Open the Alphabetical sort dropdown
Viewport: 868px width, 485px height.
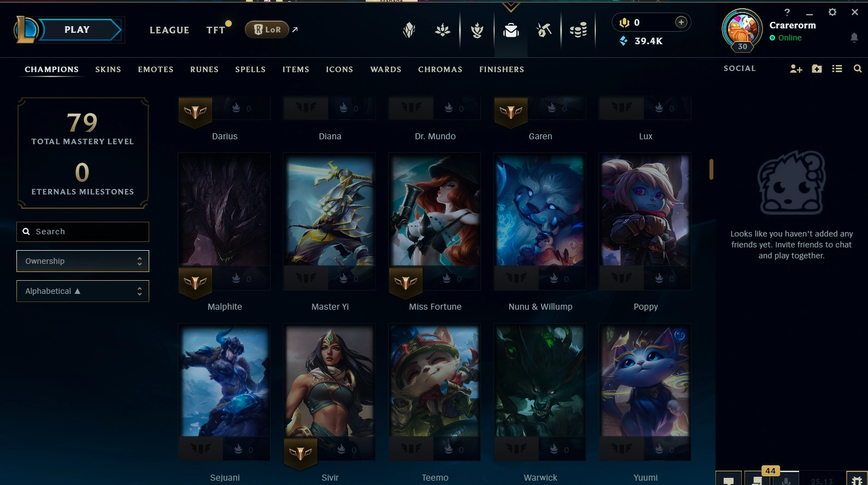83,291
